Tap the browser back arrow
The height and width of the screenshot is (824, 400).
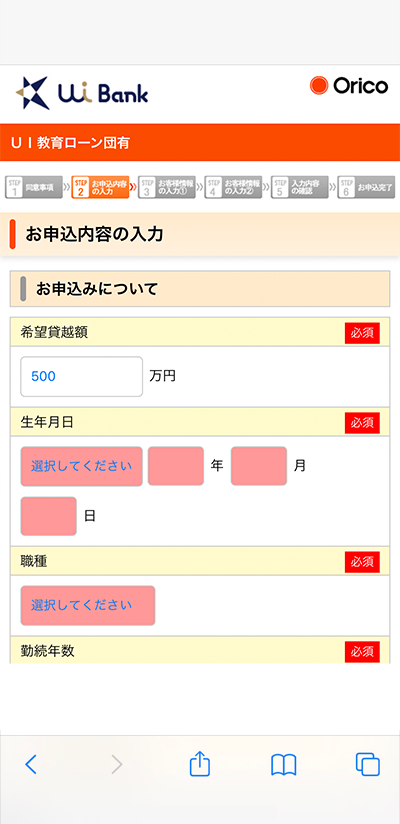pyautogui.click(x=31, y=764)
